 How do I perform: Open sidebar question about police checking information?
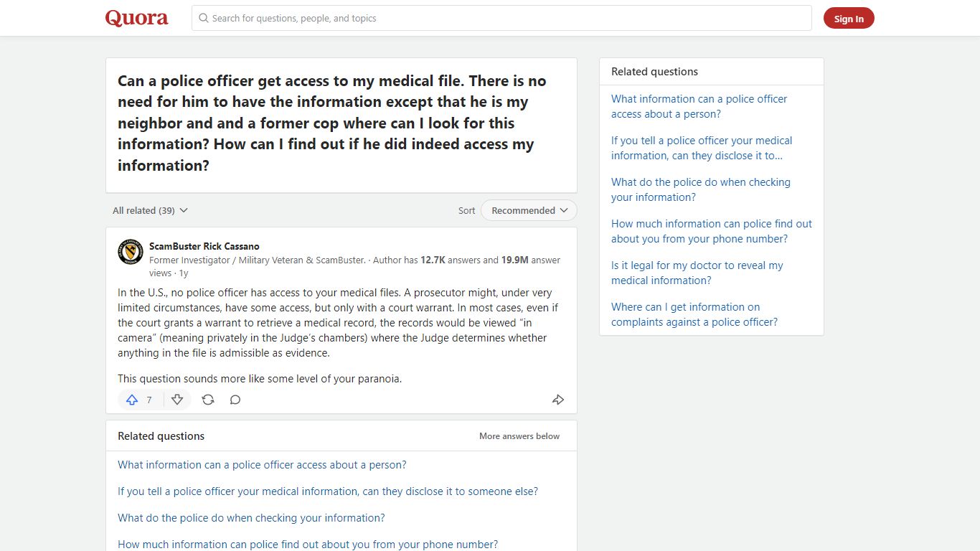pyautogui.click(x=701, y=189)
